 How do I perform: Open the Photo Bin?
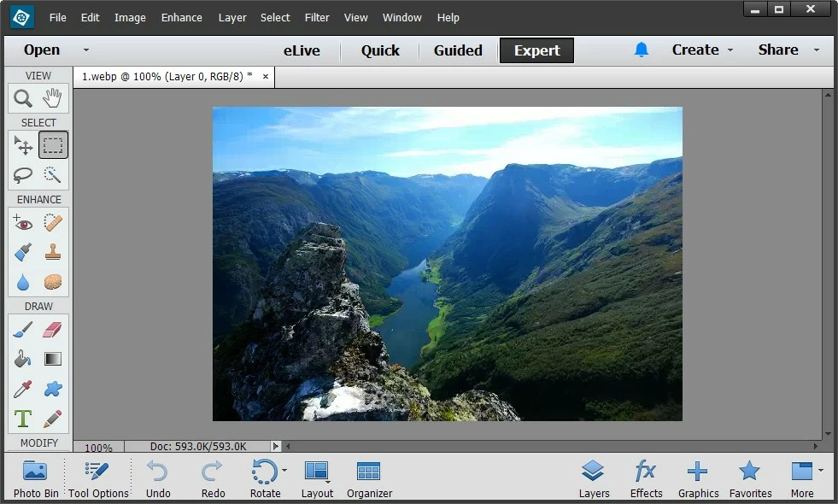click(x=36, y=479)
